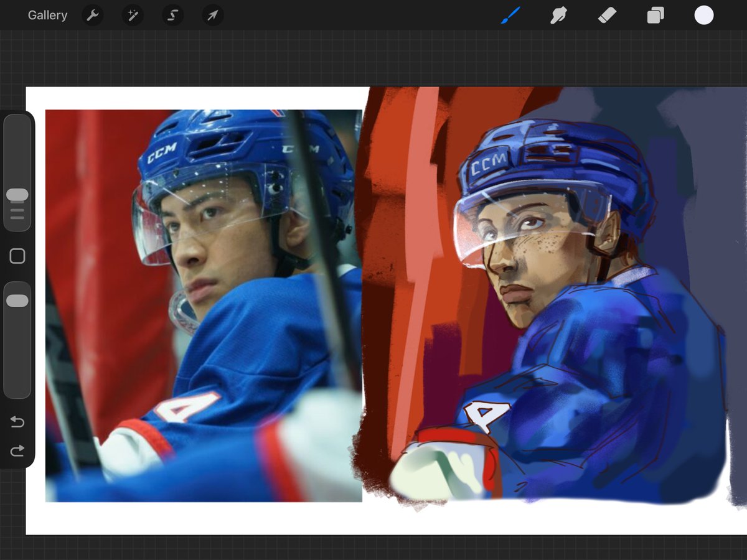Open the Actions wrench menu
Screen dimensions: 747x560
tap(92, 16)
